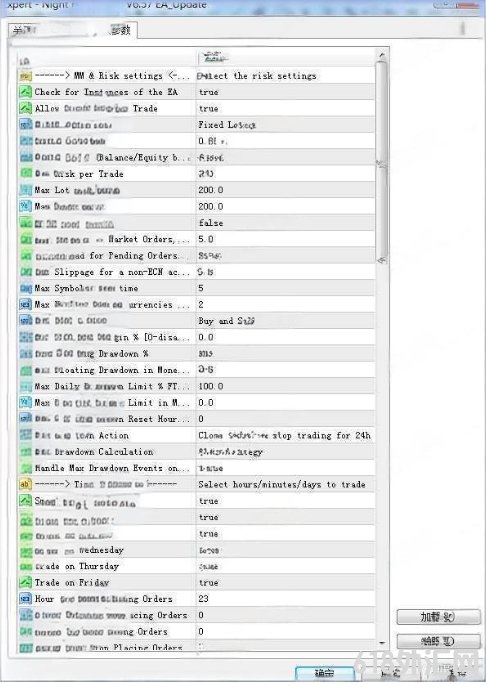This screenshot has height=687, width=486.
Task: Open the Buy and Sell value dropdown
Action: pos(285,321)
